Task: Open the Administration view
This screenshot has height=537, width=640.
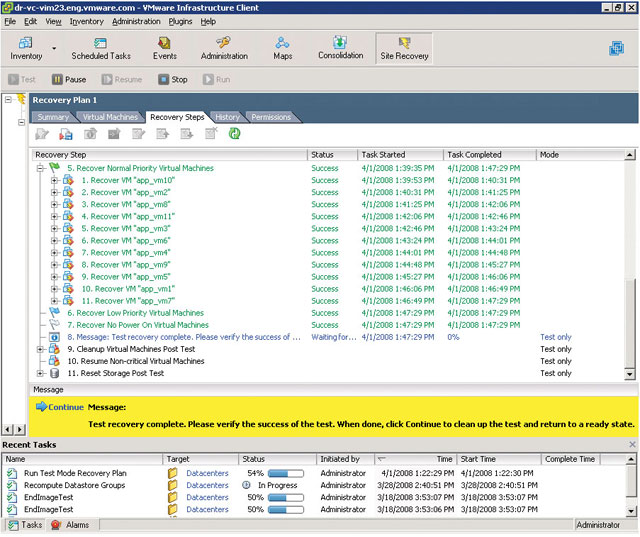Action: tap(224, 48)
